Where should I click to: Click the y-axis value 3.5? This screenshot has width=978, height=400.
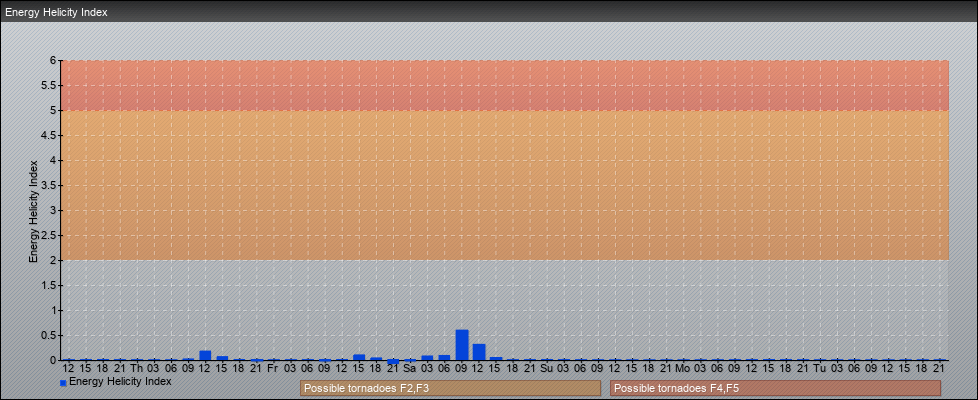[x=49, y=185]
